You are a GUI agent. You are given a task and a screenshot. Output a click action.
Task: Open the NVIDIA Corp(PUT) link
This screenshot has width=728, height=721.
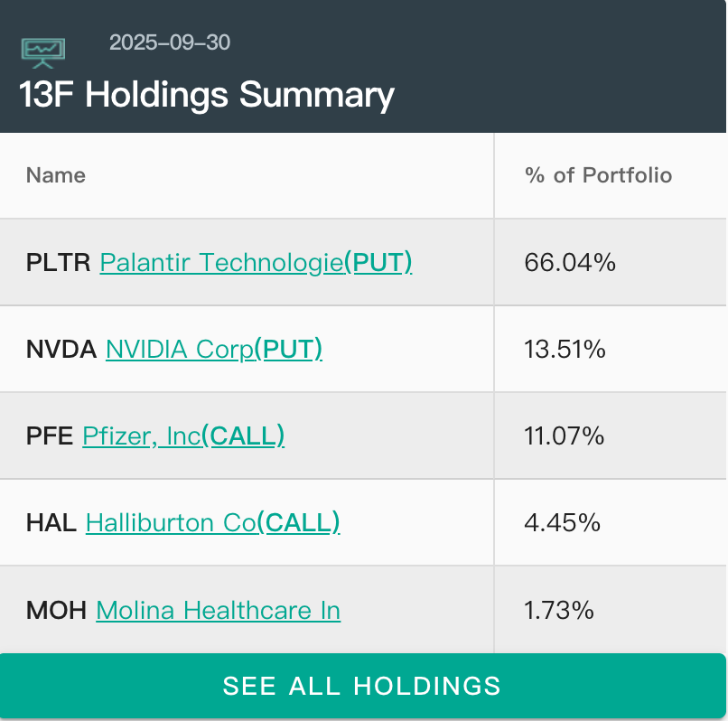(x=214, y=349)
